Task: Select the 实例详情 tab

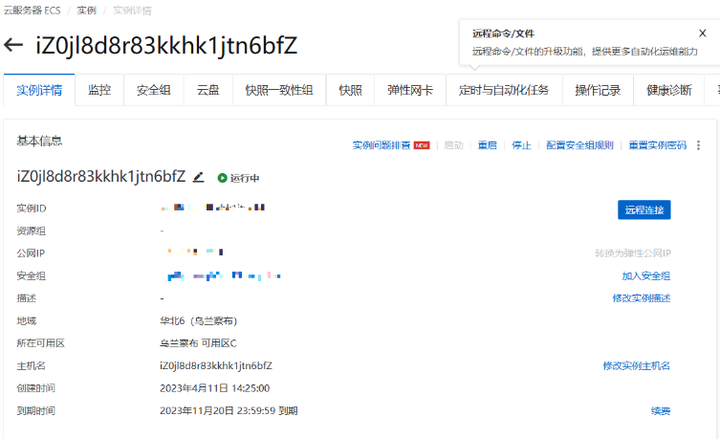Action: 39,90
